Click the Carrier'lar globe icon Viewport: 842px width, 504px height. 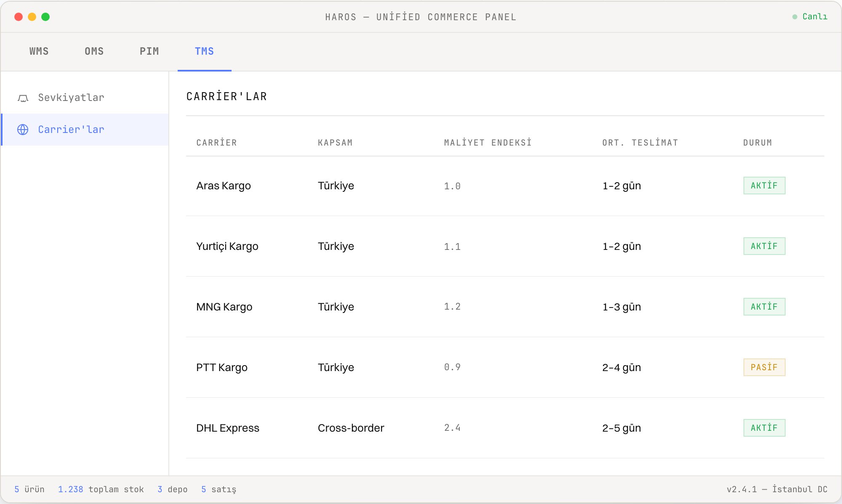click(x=23, y=130)
